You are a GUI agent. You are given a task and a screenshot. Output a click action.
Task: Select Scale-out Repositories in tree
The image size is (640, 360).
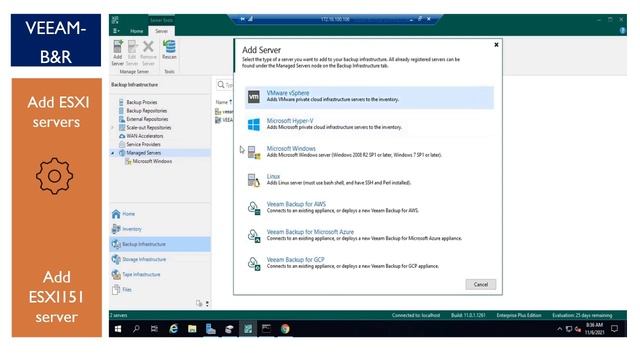pos(149,128)
